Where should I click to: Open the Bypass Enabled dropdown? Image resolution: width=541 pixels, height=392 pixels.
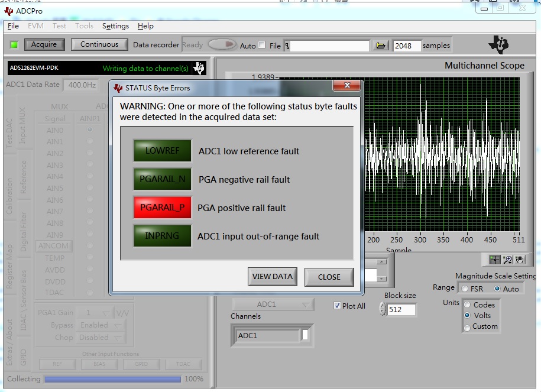(101, 325)
